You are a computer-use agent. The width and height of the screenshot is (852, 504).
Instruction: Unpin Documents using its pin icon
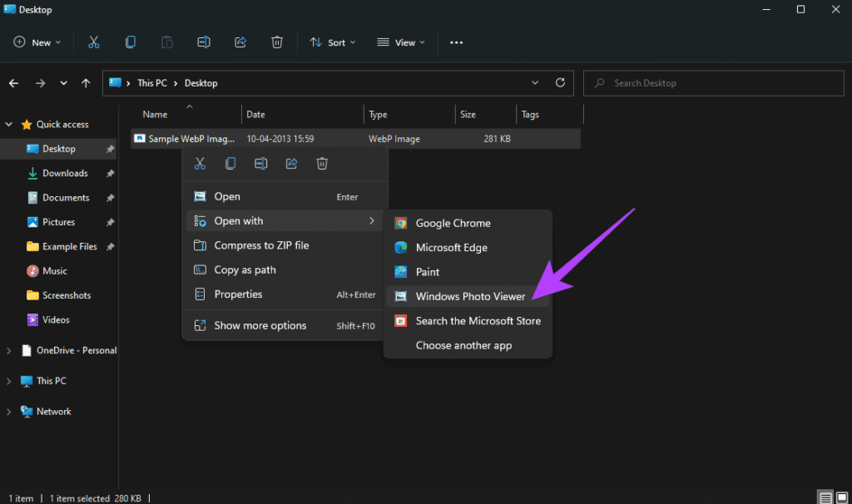[x=111, y=198]
